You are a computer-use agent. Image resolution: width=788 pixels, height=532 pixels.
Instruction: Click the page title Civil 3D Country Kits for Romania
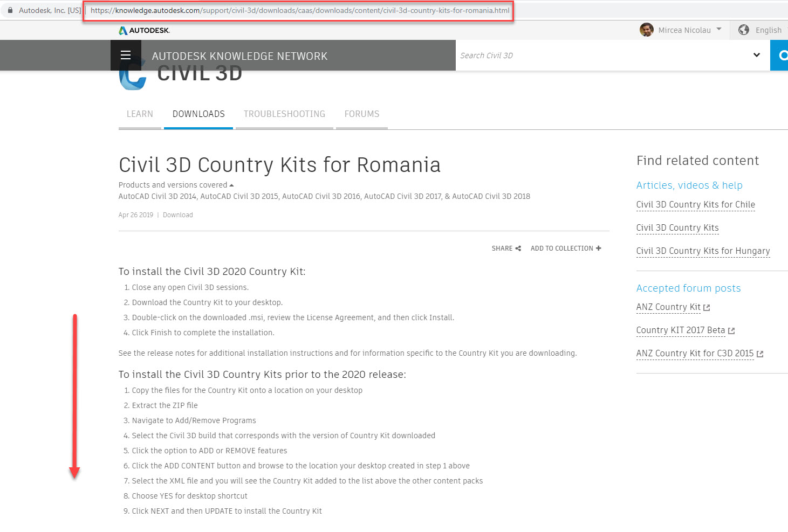279,165
